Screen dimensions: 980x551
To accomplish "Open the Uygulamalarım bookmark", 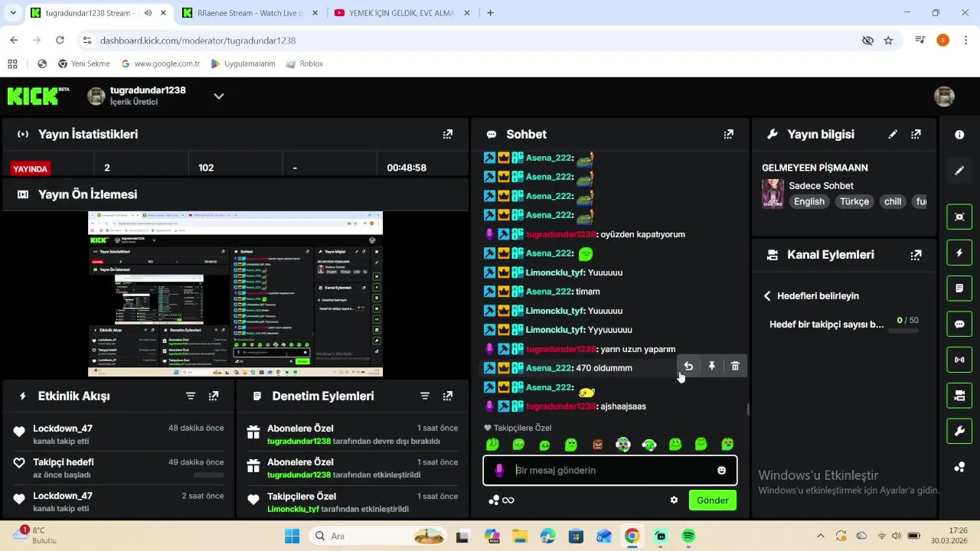I will 243,64.
